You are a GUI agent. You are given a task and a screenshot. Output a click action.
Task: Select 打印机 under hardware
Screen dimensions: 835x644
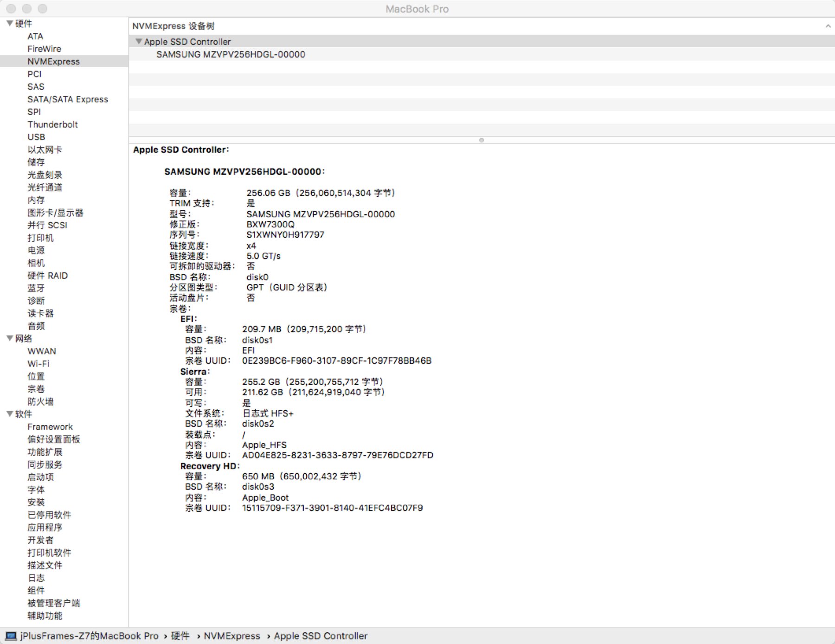point(40,238)
